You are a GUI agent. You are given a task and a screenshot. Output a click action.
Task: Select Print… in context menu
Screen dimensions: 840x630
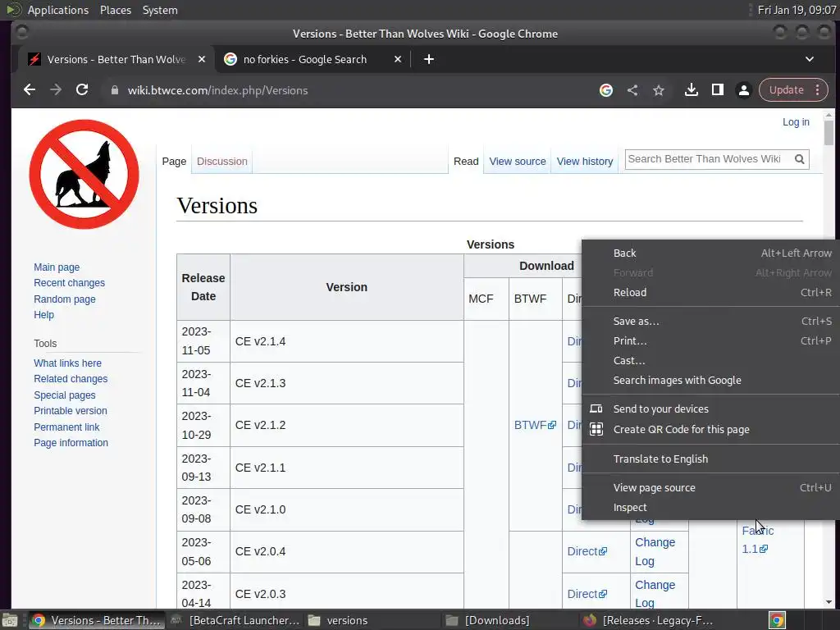pyautogui.click(x=710, y=340)
